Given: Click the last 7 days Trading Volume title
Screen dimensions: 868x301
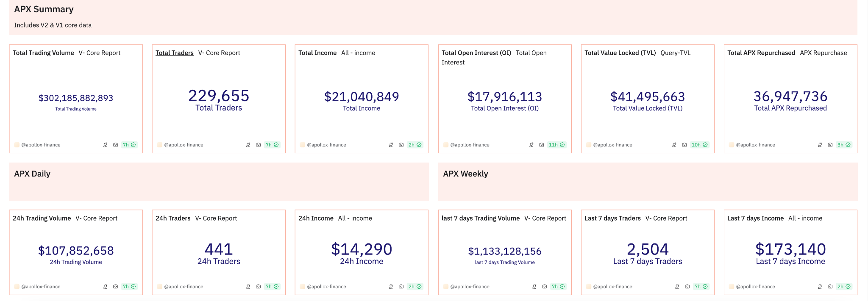Looking at the screenshot, I should click(x=480, y=218).
